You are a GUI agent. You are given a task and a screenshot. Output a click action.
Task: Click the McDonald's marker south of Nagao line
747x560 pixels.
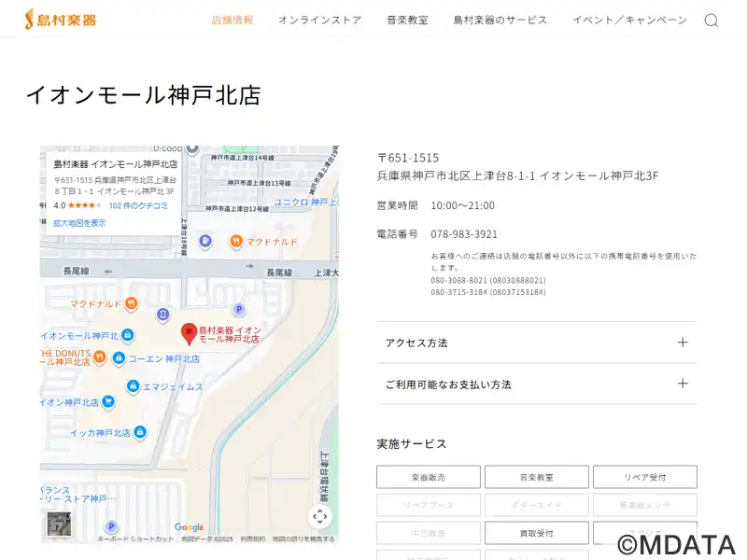(x=132, y=303)
